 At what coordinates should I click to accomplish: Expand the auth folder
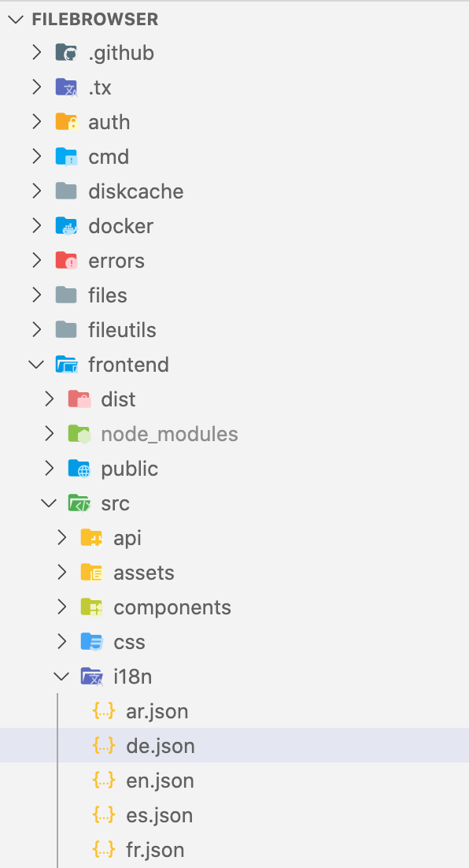36,122
